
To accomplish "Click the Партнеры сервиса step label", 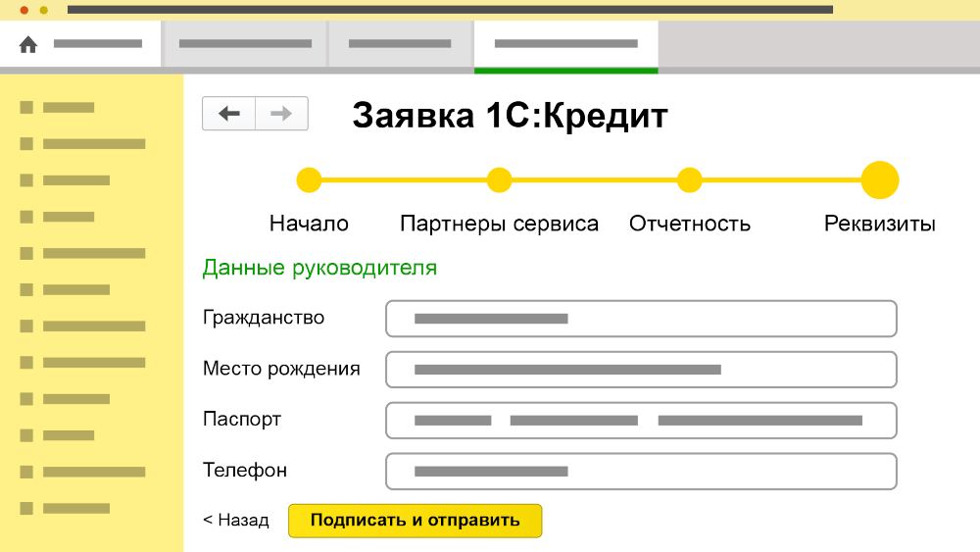I will point(499,224).
